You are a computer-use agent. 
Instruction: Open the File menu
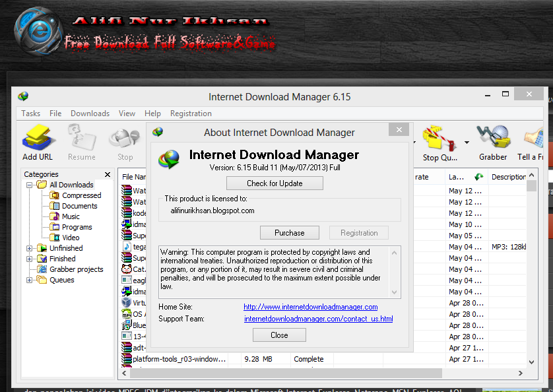55,114
